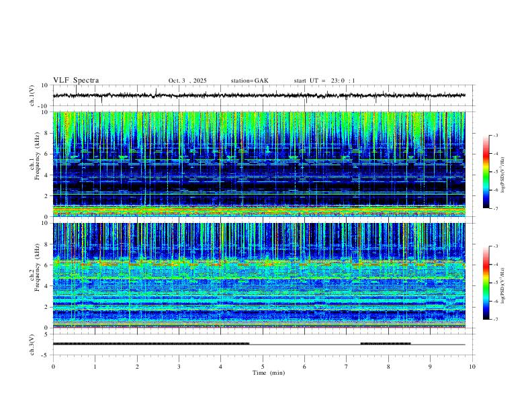Click the "-5" tick of ch.3(V) axis

point(46,355)
